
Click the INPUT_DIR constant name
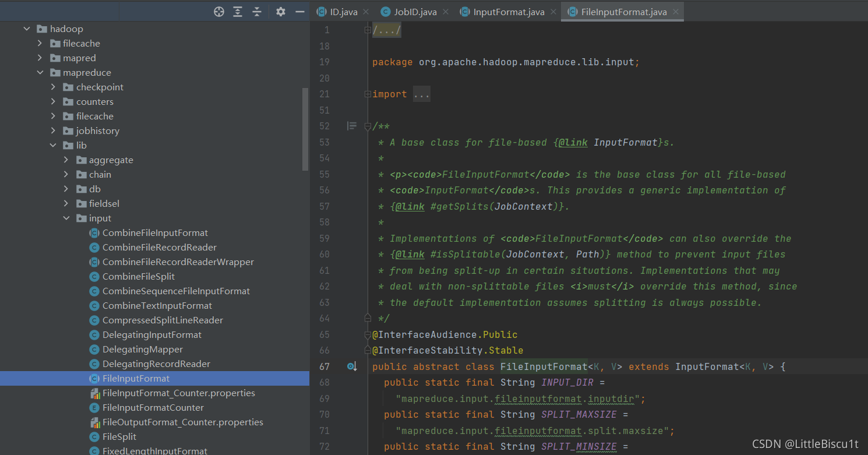click(x=567, y=382)
